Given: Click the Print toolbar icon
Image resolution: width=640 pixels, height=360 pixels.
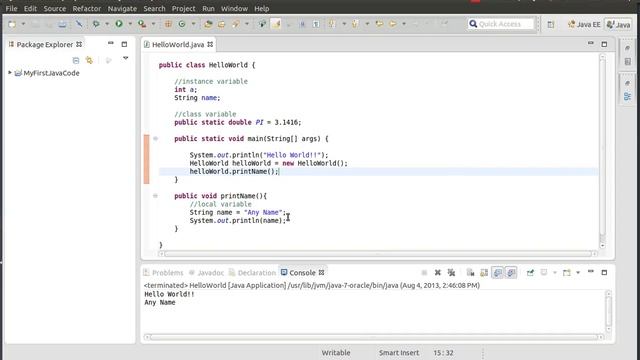Looking at the screenshot, I should [62, 24].
